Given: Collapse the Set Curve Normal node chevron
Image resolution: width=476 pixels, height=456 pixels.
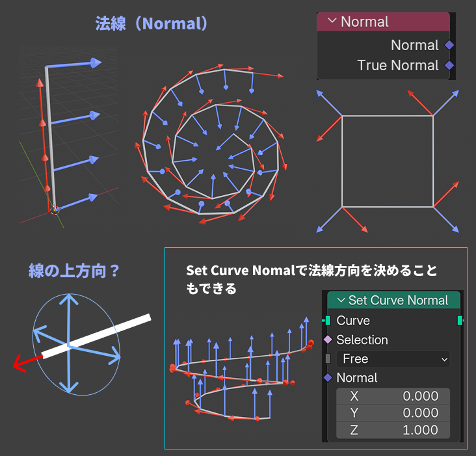Looking at the screenshot, I should 340,300.
